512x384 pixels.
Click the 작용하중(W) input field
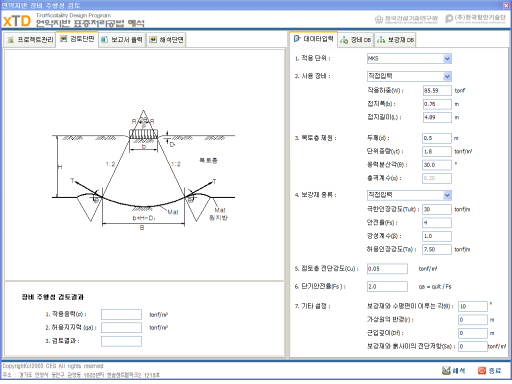tap(437, 90)
